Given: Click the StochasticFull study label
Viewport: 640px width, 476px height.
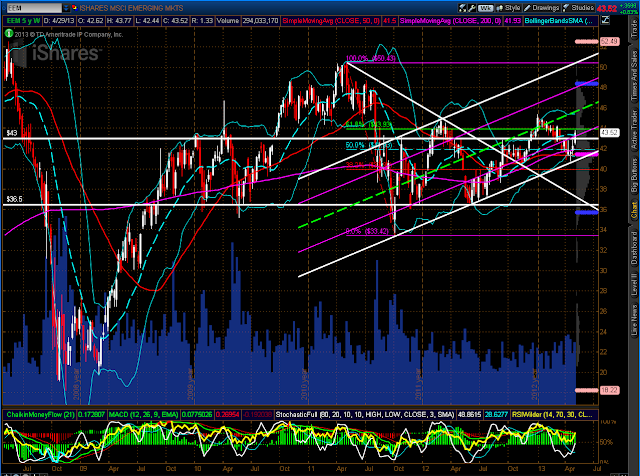Looking at the screenshot, I should pos(365,414).
